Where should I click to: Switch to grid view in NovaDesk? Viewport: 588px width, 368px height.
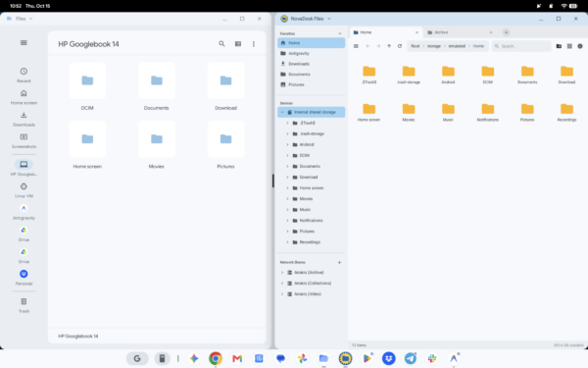pyautogui.click(x=569, y=46)
